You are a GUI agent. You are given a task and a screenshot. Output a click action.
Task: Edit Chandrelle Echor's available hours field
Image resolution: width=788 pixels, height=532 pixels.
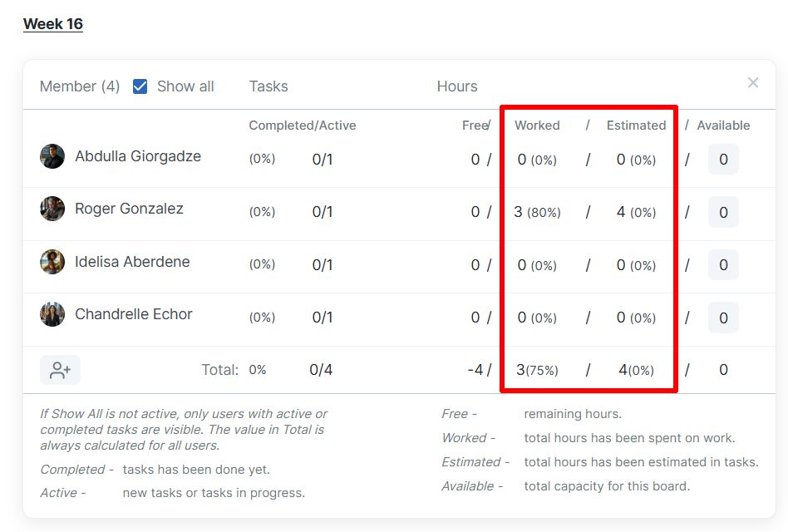pos(723,318)
